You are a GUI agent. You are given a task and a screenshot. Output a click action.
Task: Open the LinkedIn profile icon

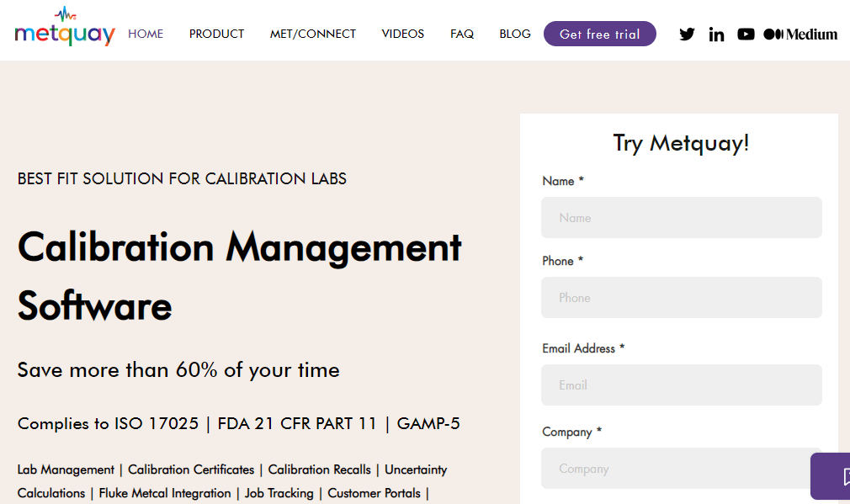(x=716, y=34)
